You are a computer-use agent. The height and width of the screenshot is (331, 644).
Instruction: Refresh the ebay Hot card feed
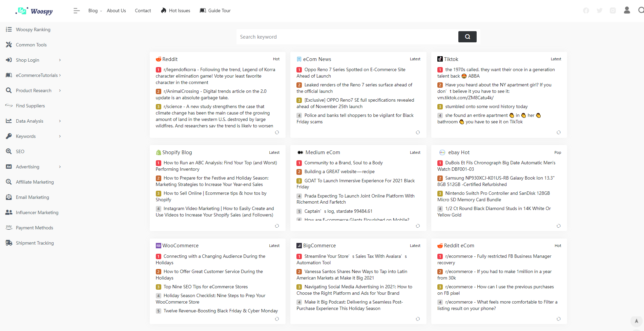point(559,226)
